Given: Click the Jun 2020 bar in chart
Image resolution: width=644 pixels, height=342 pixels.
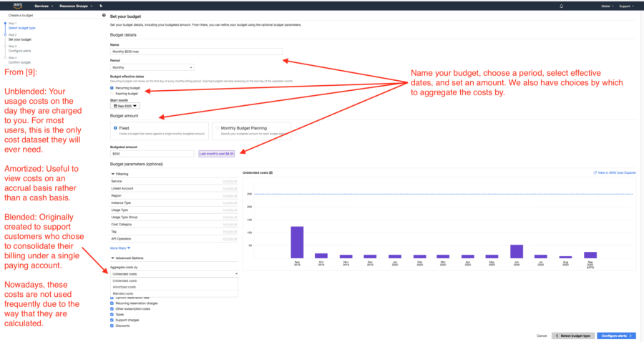Looking at the screenshot, I should [517, 252].
